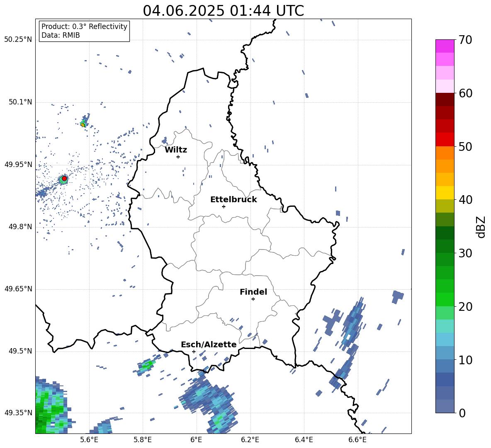Viewport: 491px width, 448px height.
Task: Click the 'dBZ' colorbar label
Action: pos(480,227)
